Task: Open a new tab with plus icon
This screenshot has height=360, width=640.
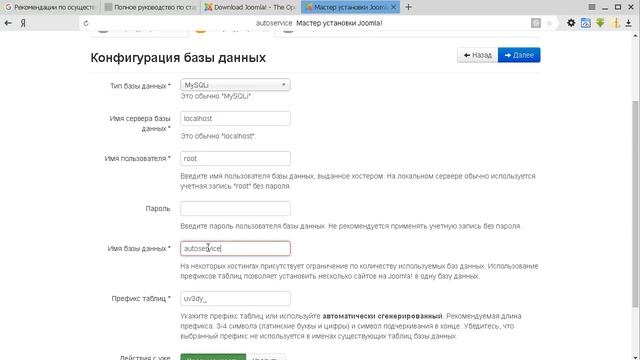Action: [x=408, y=7]
